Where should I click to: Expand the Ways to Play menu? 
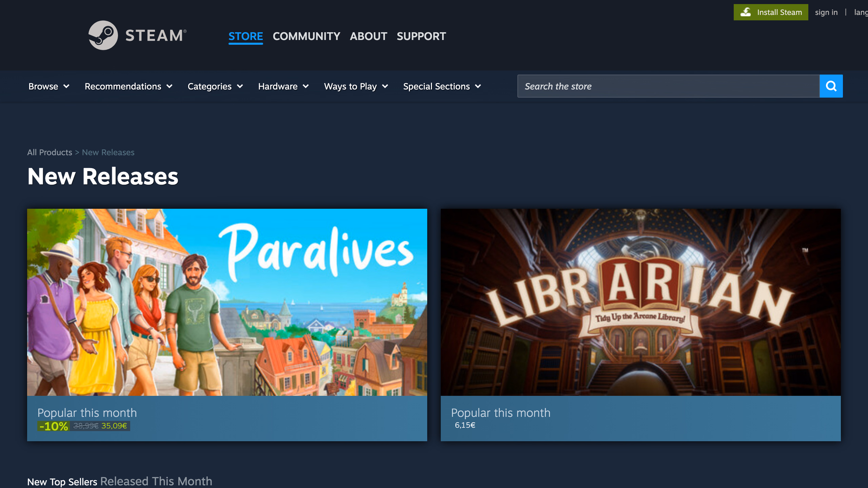pos(356,86)
